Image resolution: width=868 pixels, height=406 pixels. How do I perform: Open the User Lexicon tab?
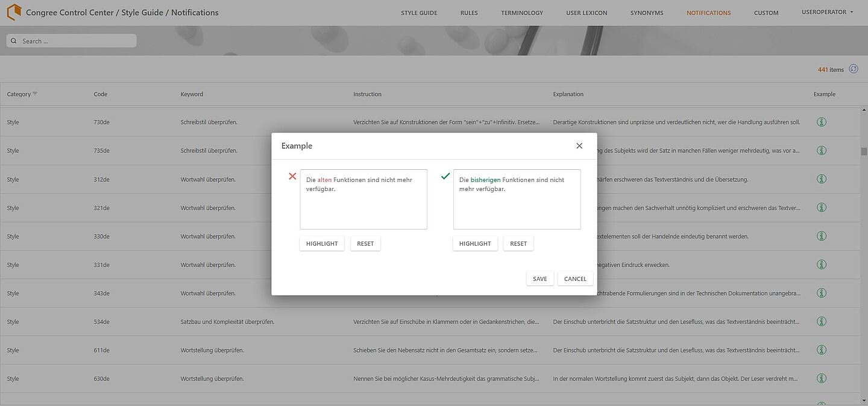(587, 13)
